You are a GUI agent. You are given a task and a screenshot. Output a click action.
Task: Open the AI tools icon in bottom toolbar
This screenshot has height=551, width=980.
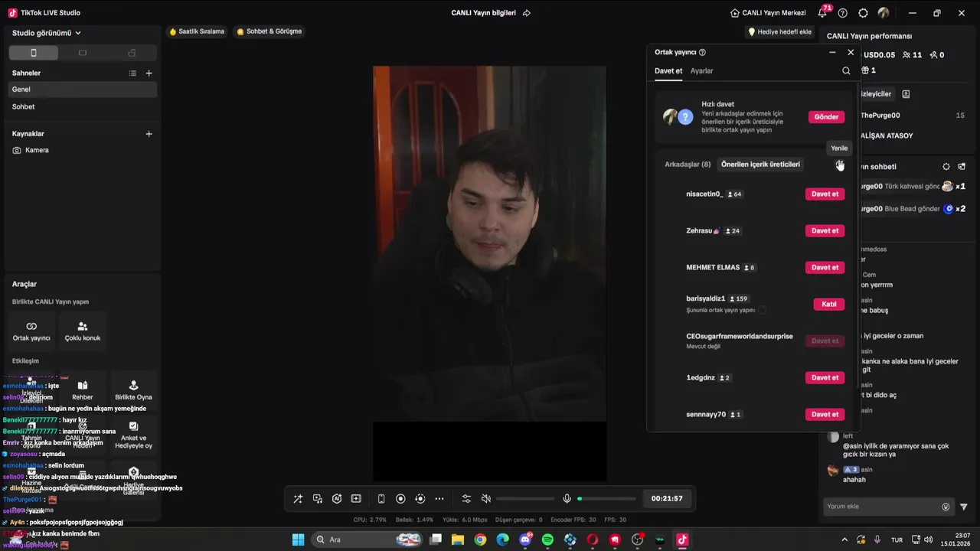[x=337, y=499]
